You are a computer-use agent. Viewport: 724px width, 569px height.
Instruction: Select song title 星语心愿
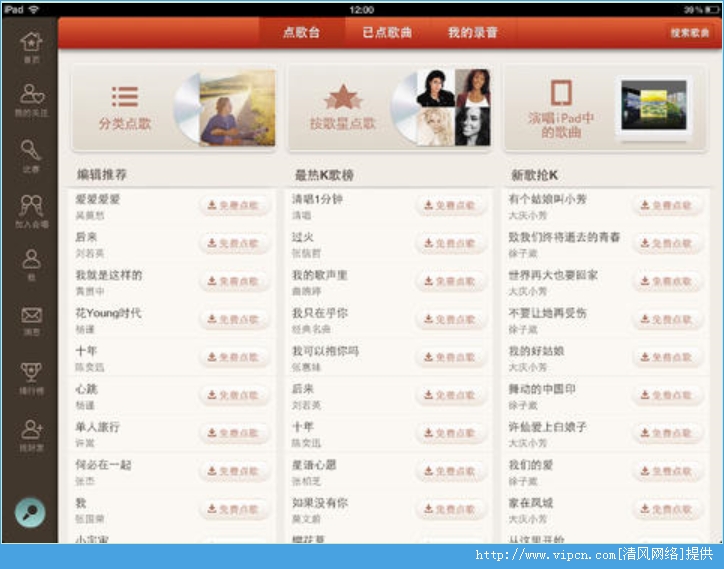click(314, 465)
